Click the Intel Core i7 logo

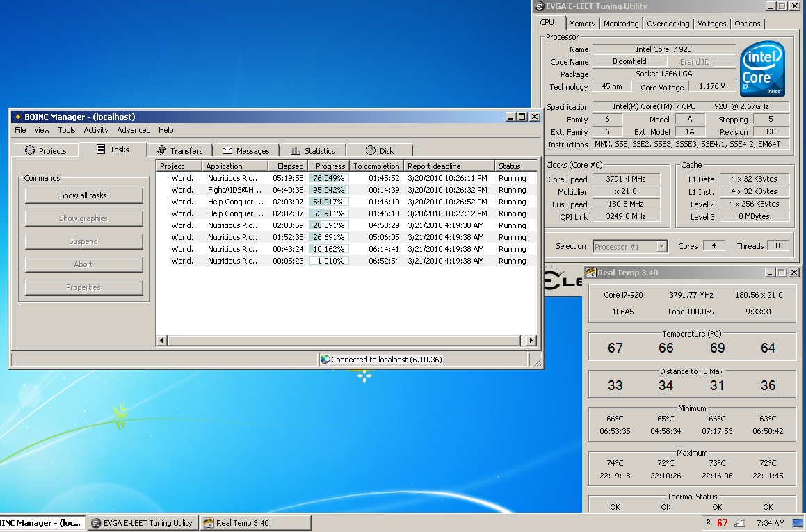761,68
